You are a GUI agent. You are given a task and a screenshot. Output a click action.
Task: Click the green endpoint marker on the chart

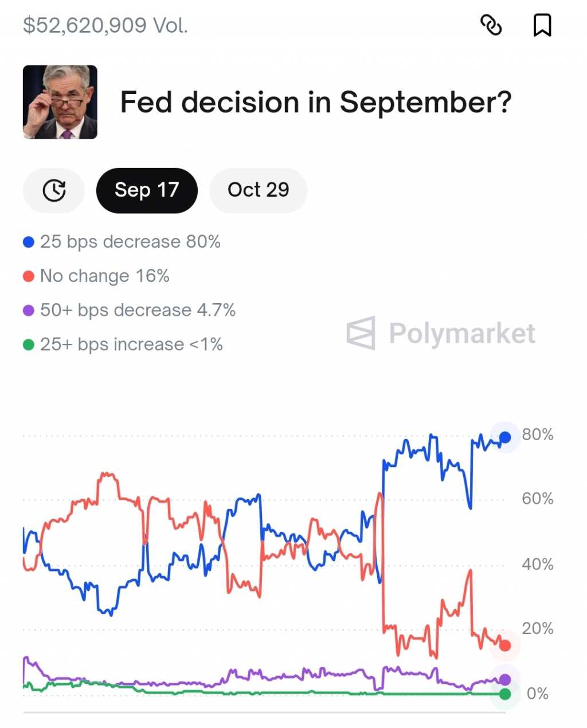coord(505,694)
